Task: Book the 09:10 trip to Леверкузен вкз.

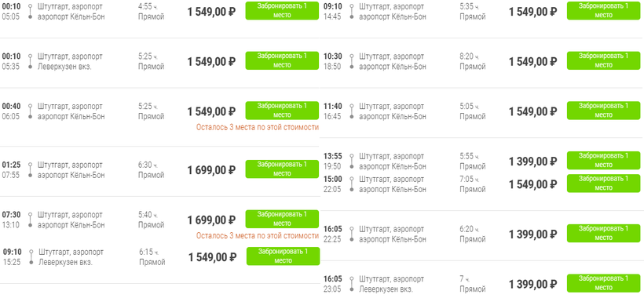Action: click(x=283, y=256)
